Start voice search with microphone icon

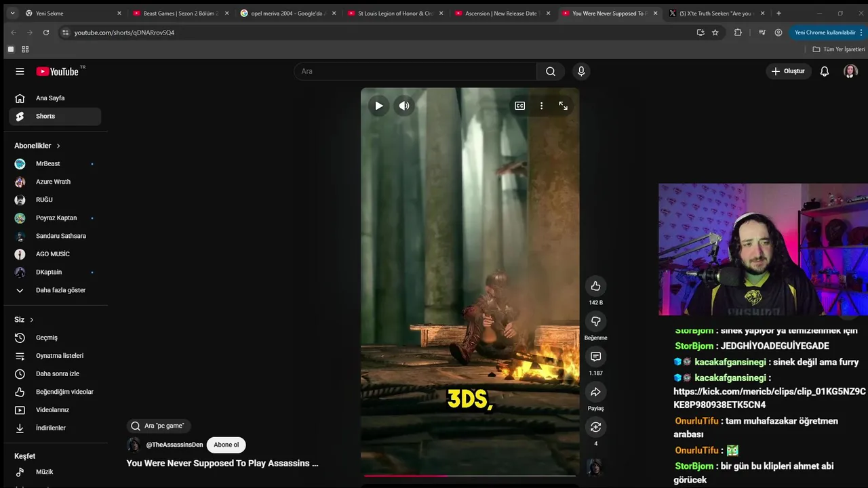[x=581, y=71]
